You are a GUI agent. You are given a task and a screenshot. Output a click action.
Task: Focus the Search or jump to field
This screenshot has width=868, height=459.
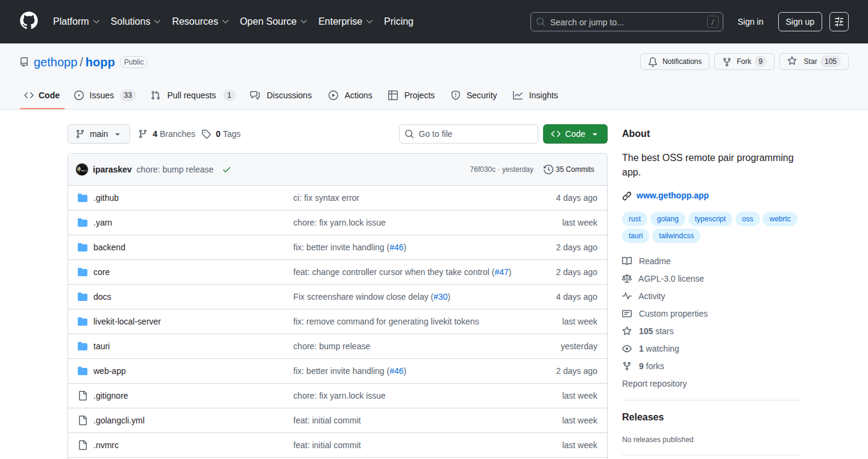pyautogui.click(x=627, y=22)
